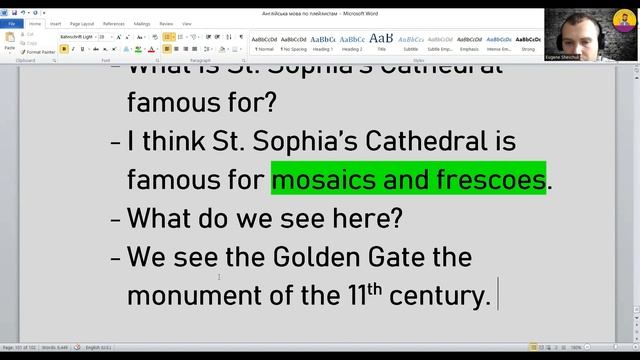This screenshot has height=360, width=640.
Task: Apply Text Effects to selection
Action: point(126,49)
